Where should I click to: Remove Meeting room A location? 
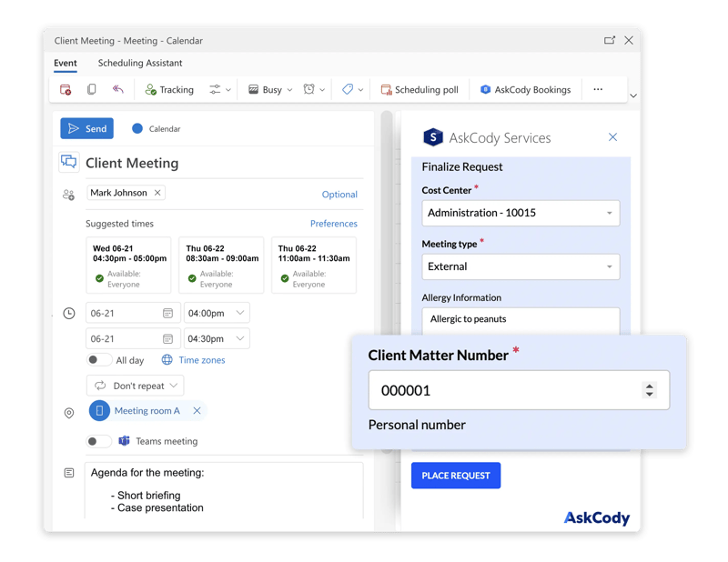(197, 411)
